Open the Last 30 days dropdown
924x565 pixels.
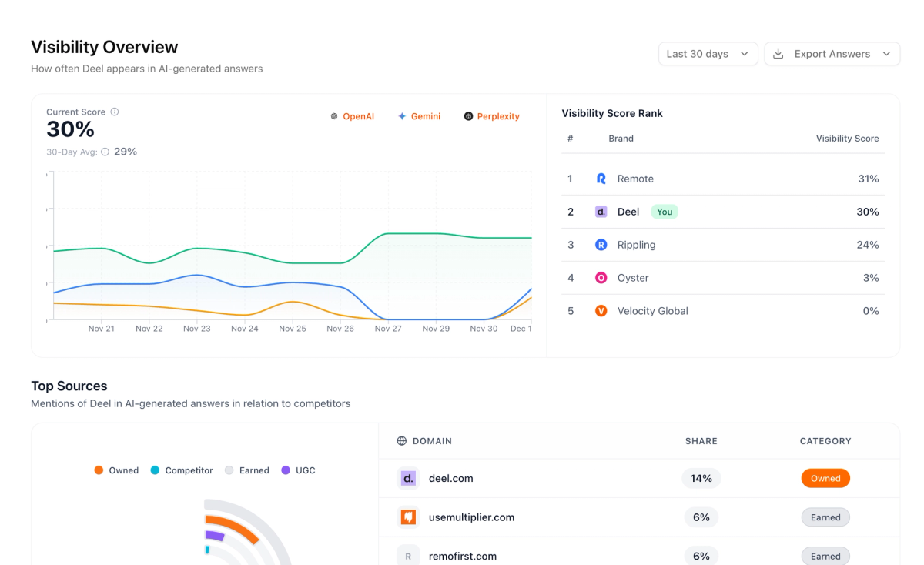click(x=708, y=54)
